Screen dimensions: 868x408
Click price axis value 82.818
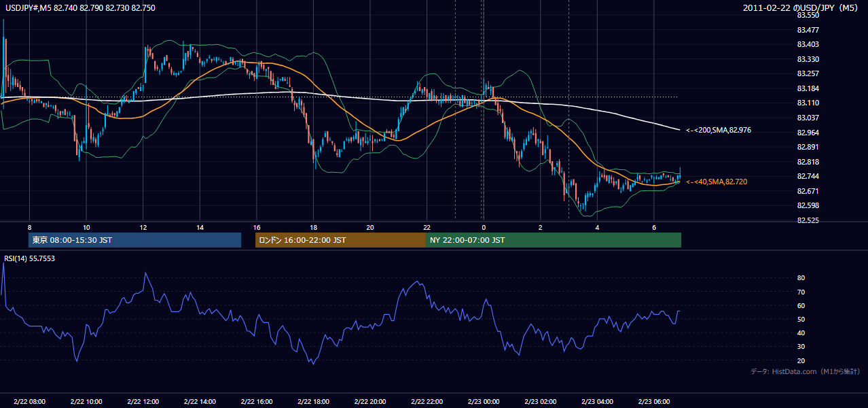point(808,162)
